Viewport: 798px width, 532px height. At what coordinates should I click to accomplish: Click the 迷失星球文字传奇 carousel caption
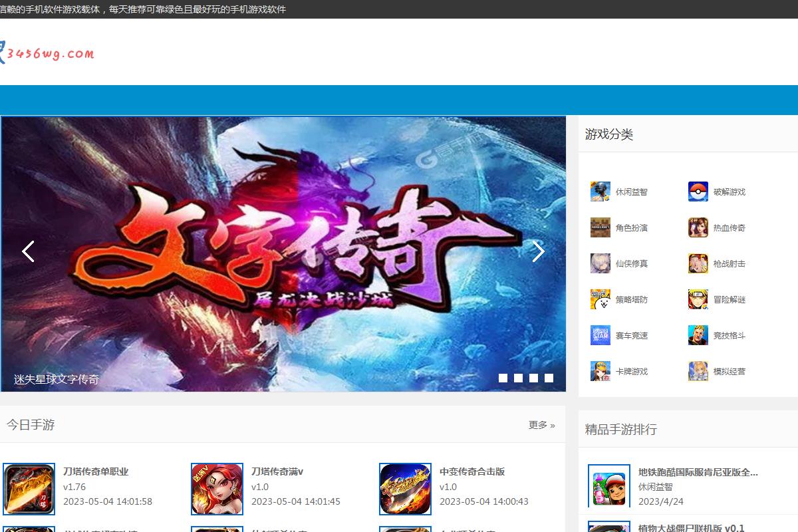tap(57, 380)
